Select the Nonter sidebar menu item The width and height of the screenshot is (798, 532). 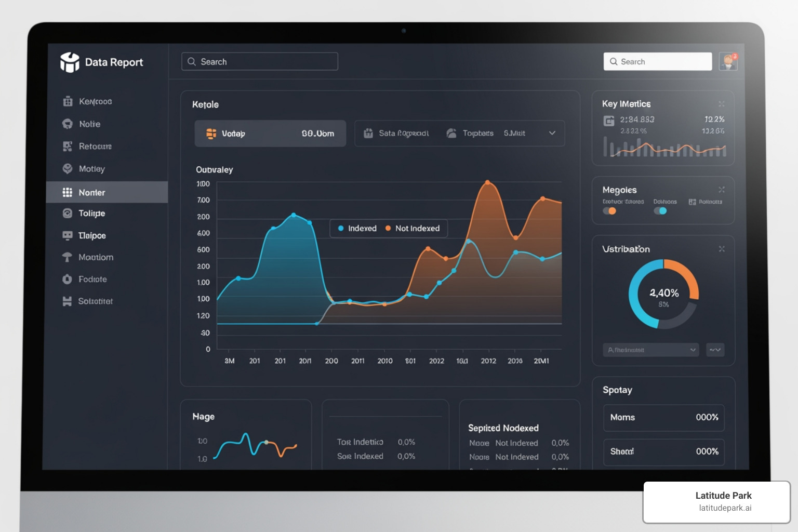[107, 192]
